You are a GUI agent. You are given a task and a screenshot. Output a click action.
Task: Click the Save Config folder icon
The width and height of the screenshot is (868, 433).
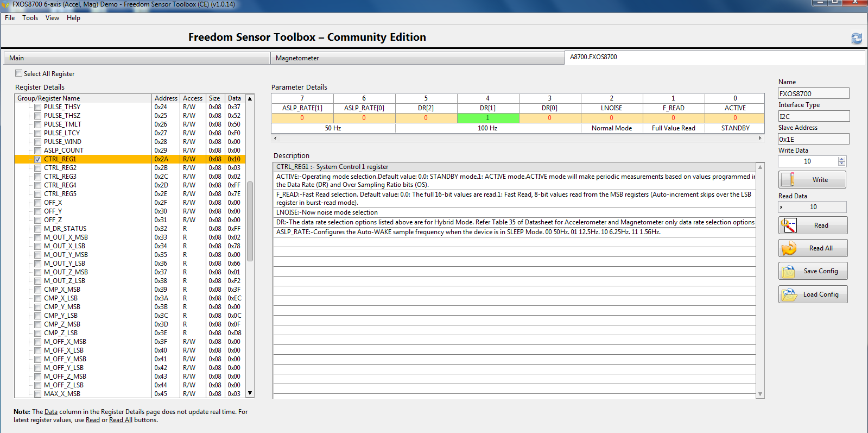pyautogui.click(x=788, y=271)
